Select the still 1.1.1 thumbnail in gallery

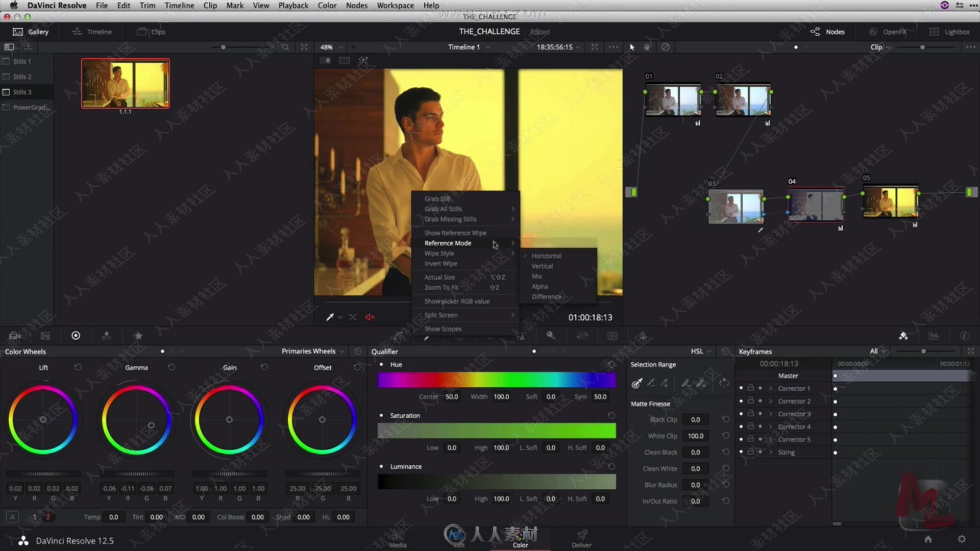pos(126,83)
